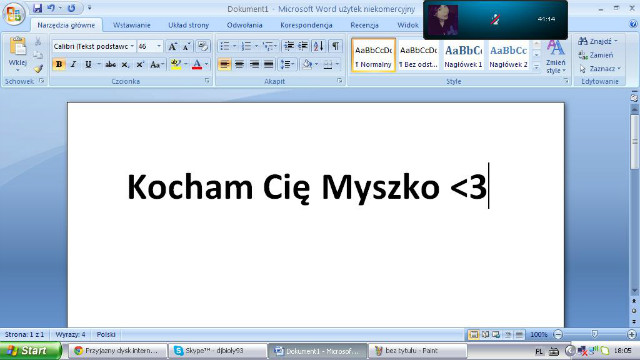Screen dimensions: 640x360
Task: Click the Bullets list icon
Action: pos(225,46)
